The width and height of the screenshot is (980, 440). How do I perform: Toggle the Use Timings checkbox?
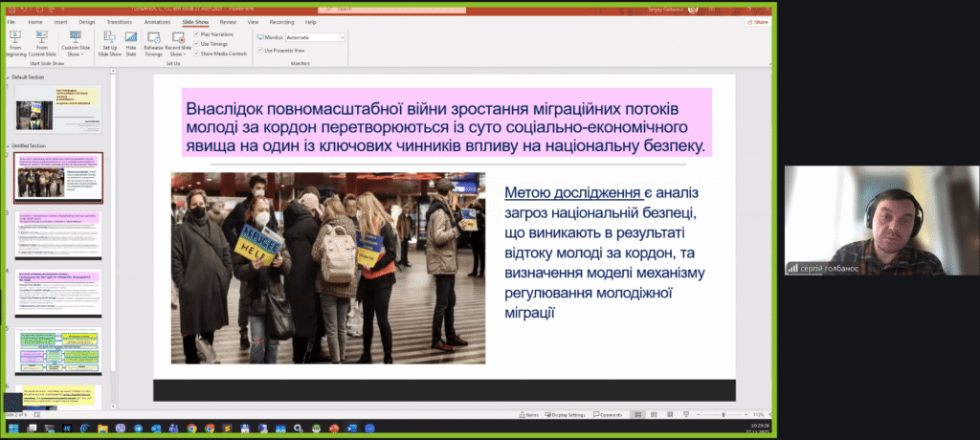197,44
